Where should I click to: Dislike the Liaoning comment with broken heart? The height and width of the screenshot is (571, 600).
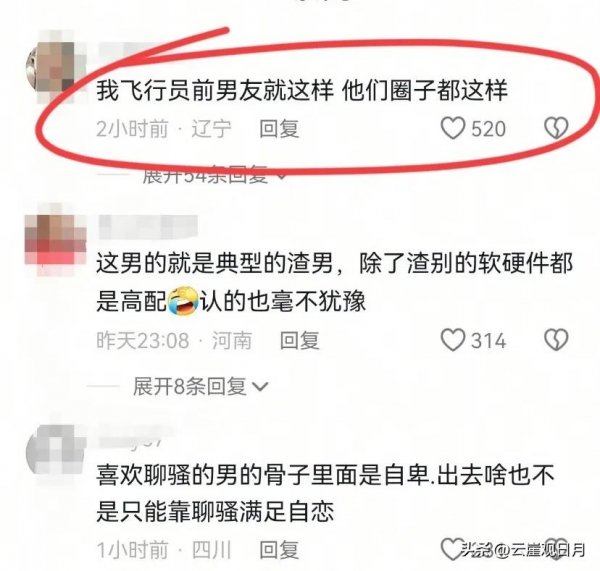point(556,128)
